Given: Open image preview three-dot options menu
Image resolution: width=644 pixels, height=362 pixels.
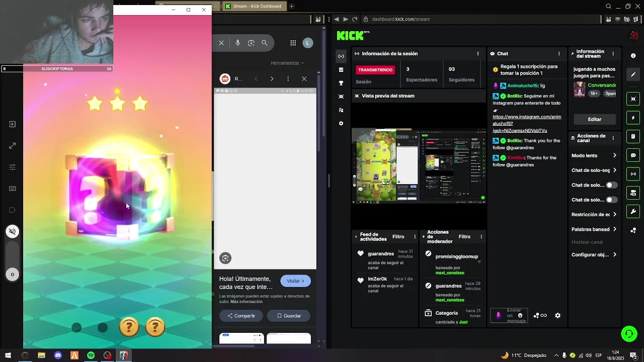Looking at the screenshot, I should coord(288,79).
